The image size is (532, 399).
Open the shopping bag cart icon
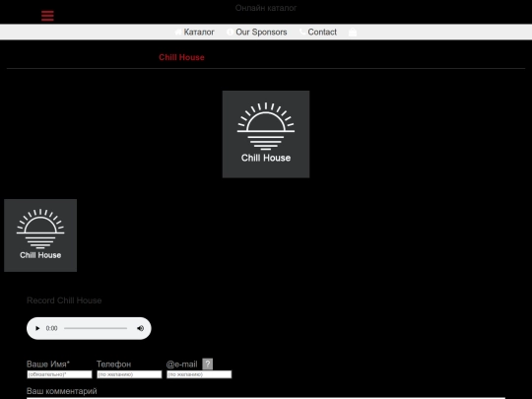tap(353, 32)
